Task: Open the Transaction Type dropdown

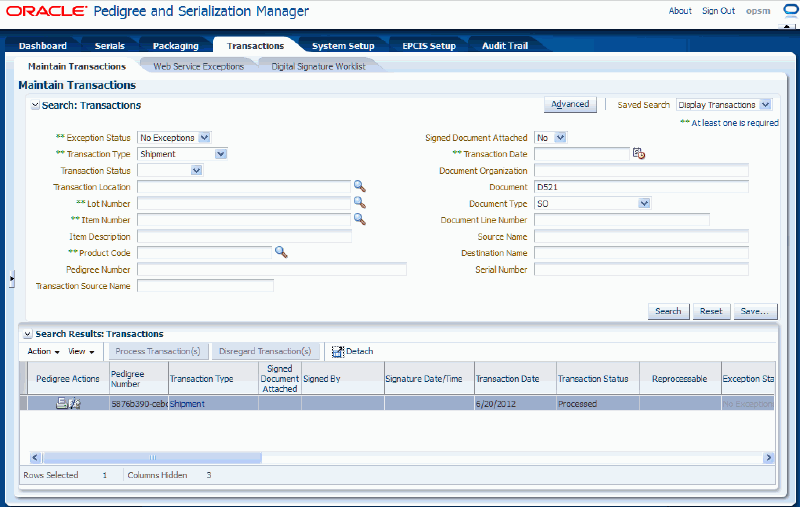Action: point(220,154)
